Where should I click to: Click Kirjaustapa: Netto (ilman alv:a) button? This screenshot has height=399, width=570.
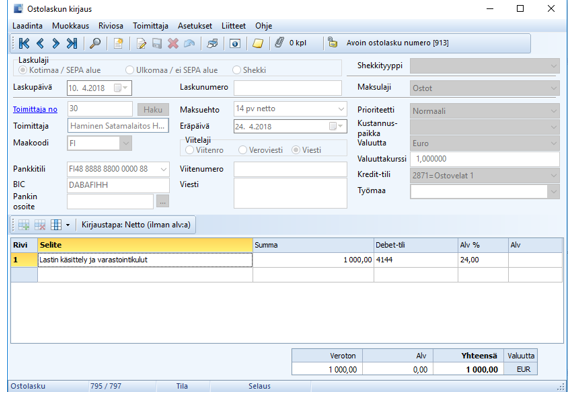pyautogui.click(x=136, y=225)
